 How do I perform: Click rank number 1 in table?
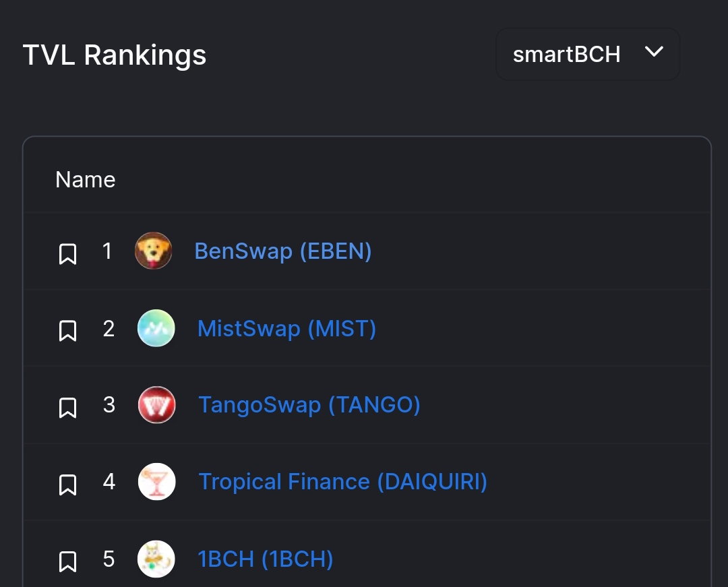(x=107, y=251)
